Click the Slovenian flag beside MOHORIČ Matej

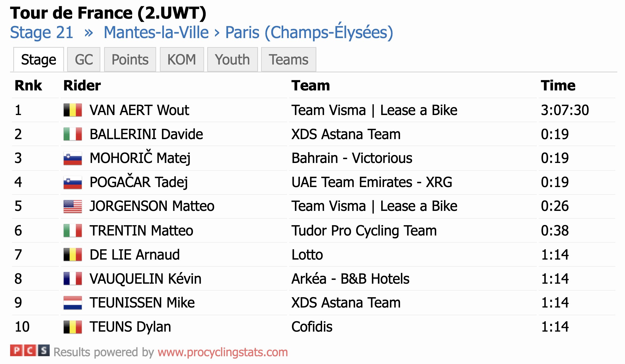[x=73, y=158]
